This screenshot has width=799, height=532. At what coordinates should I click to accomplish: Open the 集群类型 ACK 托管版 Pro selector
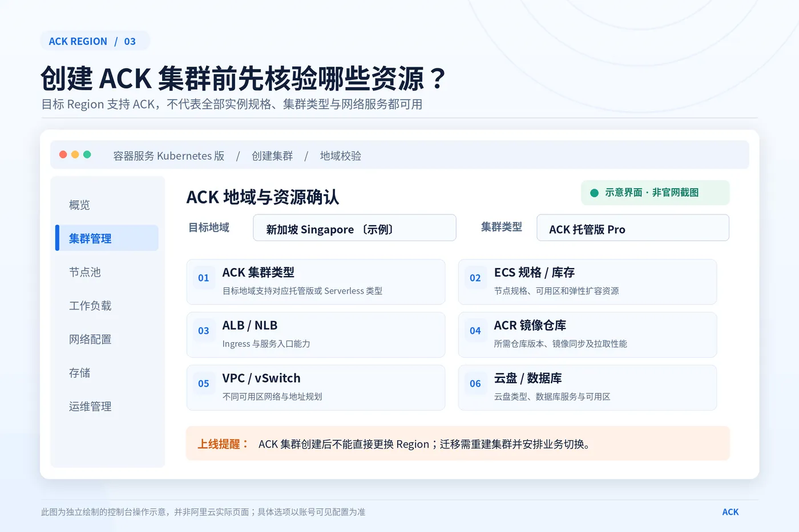click(x=633, y=228)
